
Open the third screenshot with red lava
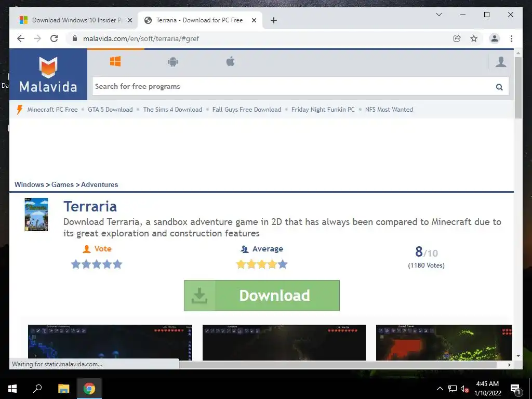pyautogui.click(x=444, y=342)
